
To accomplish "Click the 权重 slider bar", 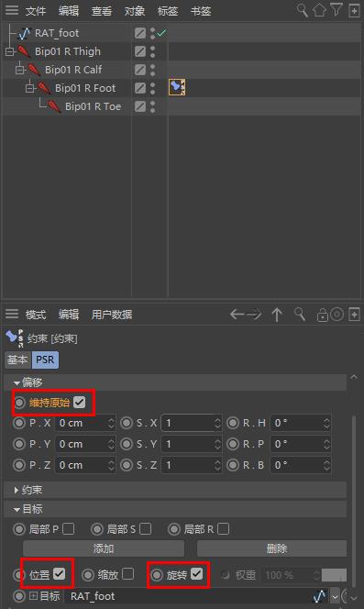I will pos(334,575).
